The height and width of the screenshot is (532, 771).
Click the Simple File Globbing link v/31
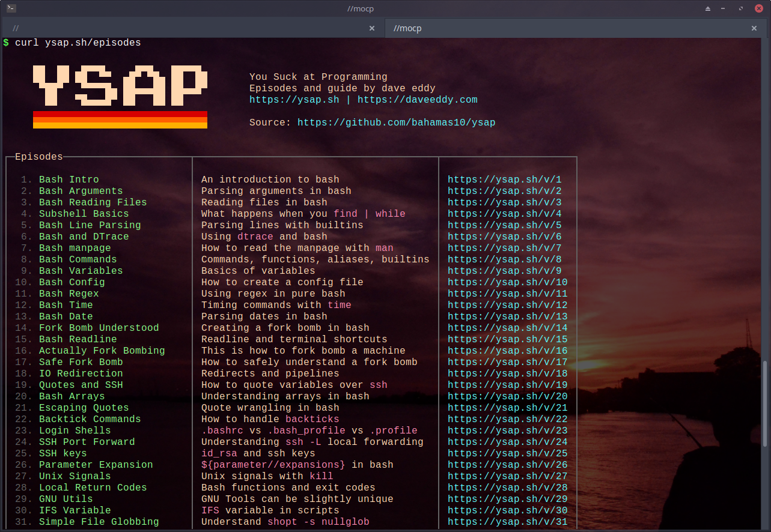coord(507,522)
